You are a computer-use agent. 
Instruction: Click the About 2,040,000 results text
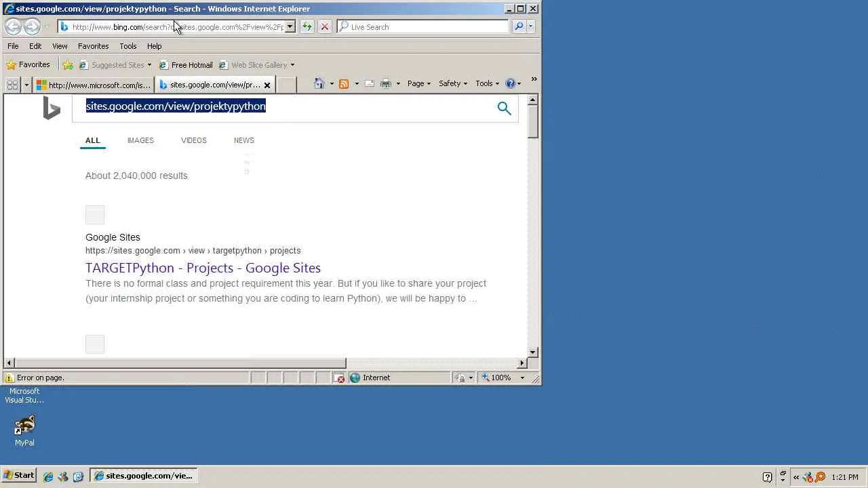point(137,176)
